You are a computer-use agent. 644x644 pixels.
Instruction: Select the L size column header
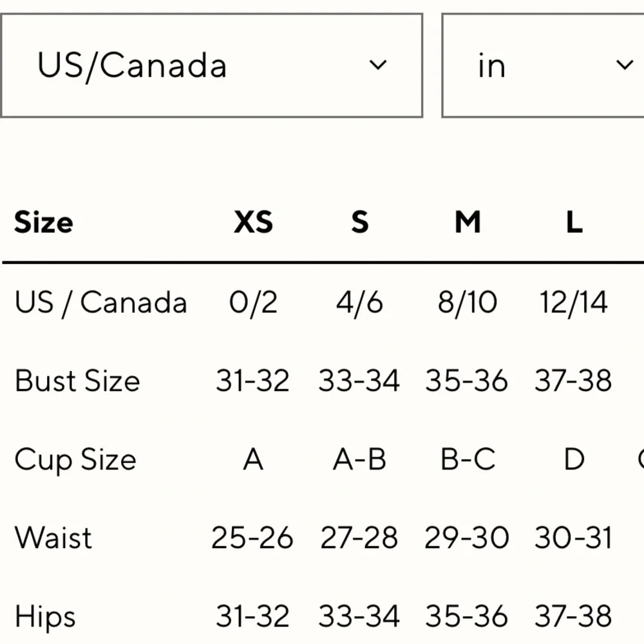pyautogui.click(x=574, y=222)
